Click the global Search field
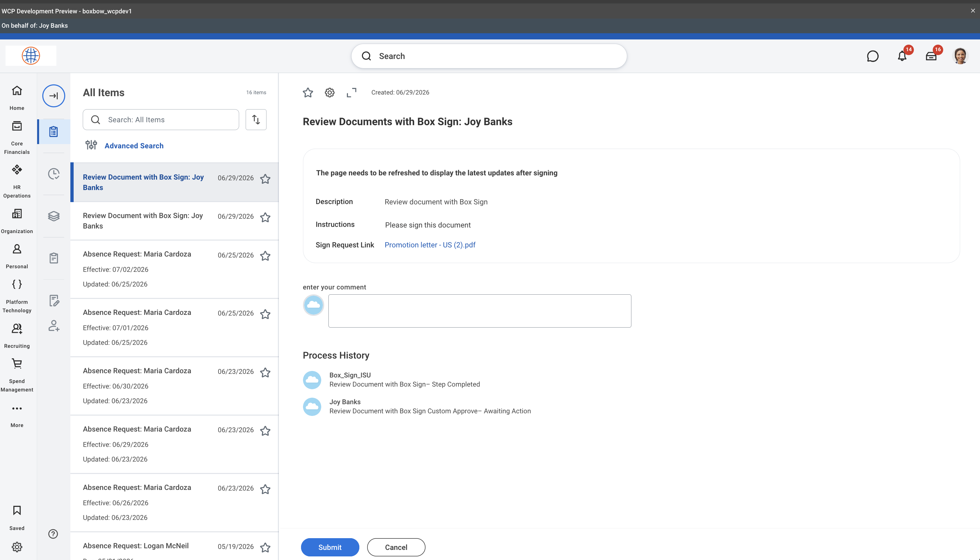The height and width of the screenshot is (560, 980). coord(489,56)
